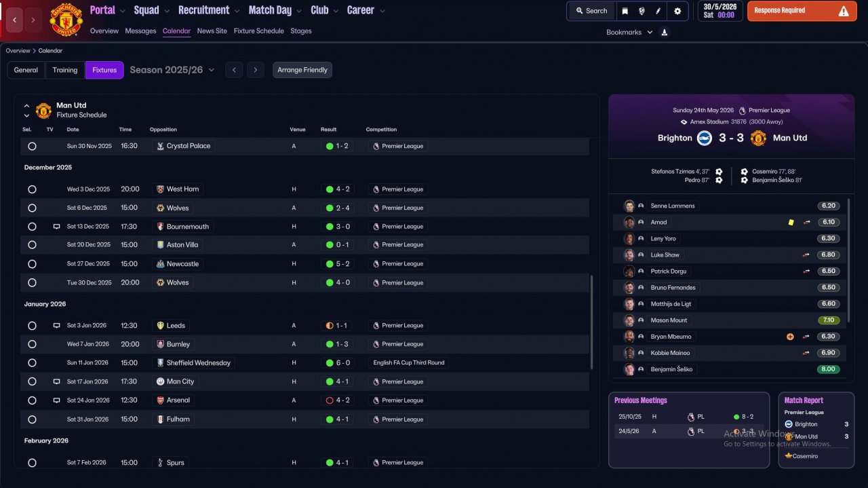The width and height of the screenshot is (868, 488).
Task: Select the Arsenal fixture radio button
Action: point(32,400)
